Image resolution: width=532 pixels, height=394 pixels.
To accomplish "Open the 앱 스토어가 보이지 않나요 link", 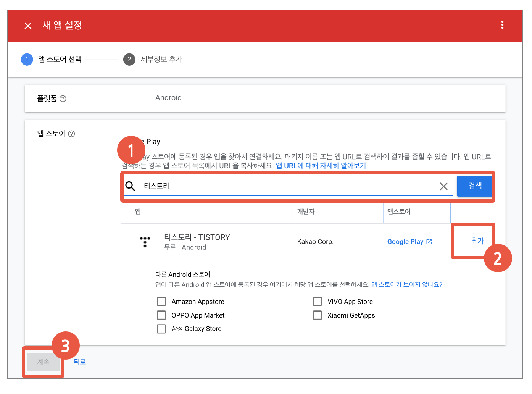I will [407, 284].
